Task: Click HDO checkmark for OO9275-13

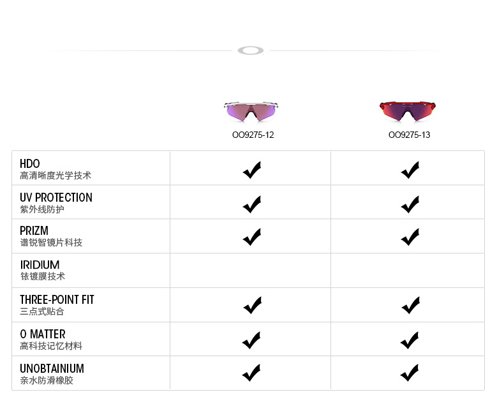Action: [x=410, y=170]
